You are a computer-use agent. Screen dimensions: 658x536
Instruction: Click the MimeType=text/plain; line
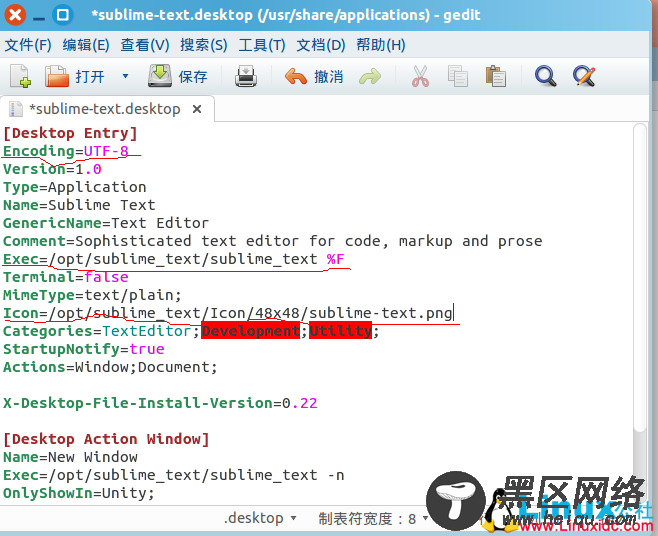pyautogui.click(x=92, y=295)
